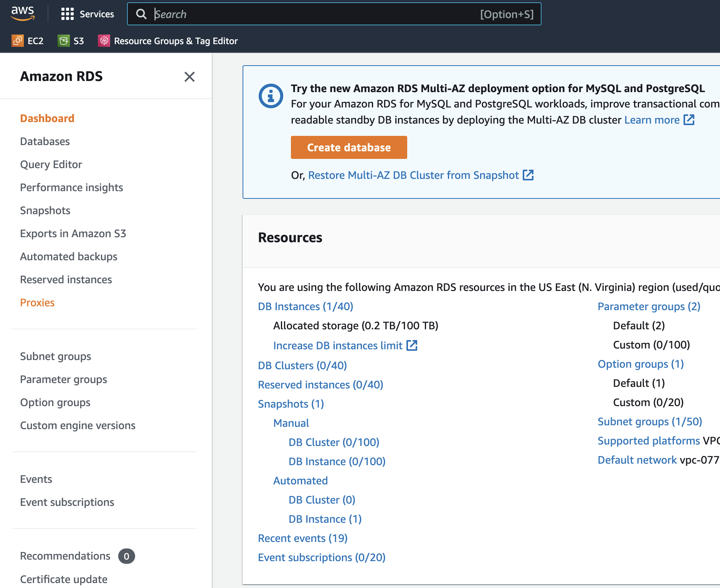Open Default network link
The height and width of the screenshot is (588, 720).
[x=637, y=460]
